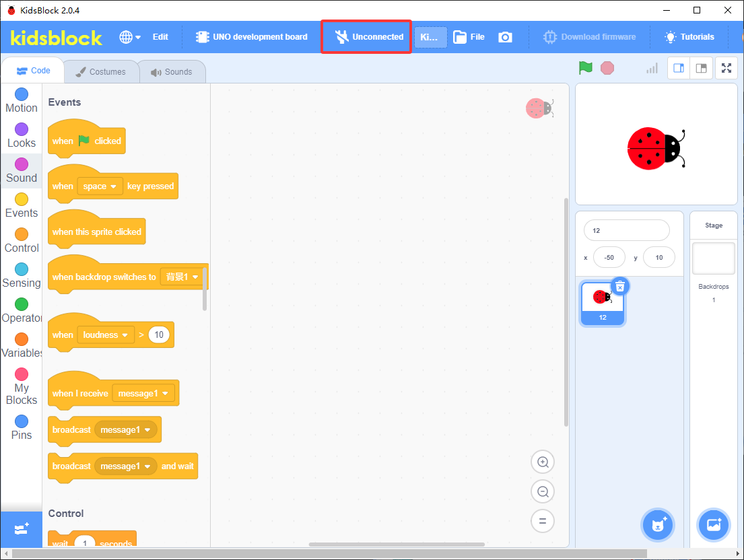Image resolution: width=744 pixels, height=560 pixels.
Task: Click the when this sprite clicked block
Action: [x=97, y=230]
